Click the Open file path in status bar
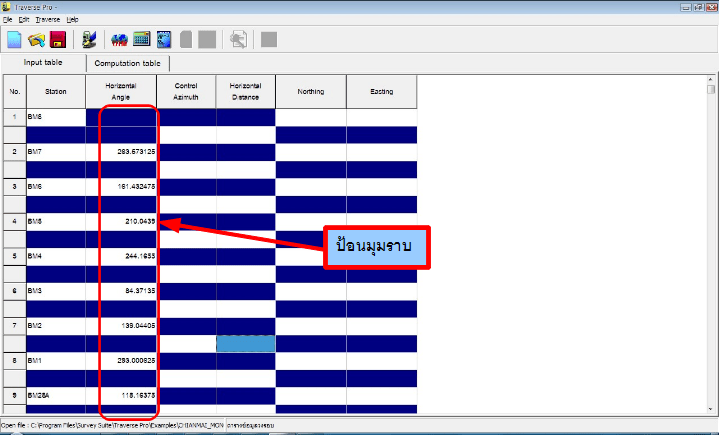719x435 pixels. click(112, 425)
